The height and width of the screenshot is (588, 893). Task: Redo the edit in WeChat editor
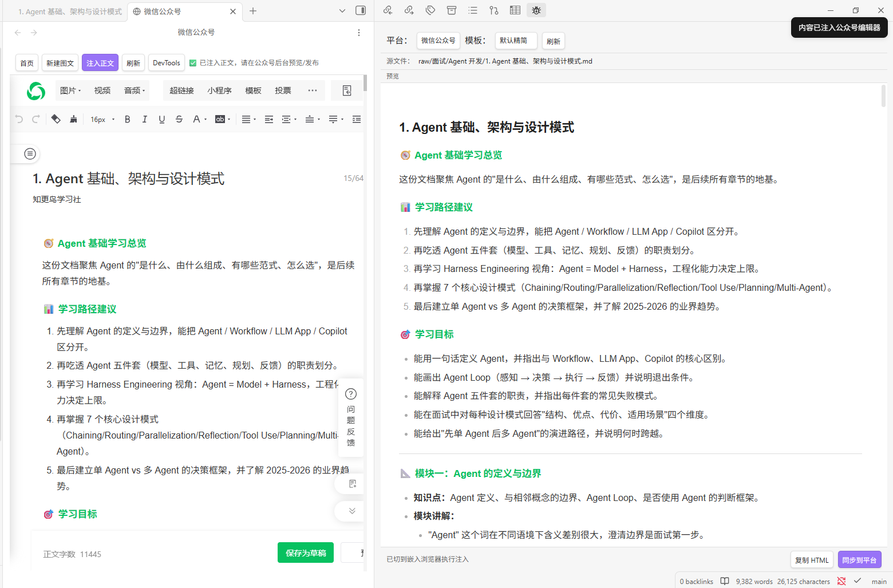36,119
